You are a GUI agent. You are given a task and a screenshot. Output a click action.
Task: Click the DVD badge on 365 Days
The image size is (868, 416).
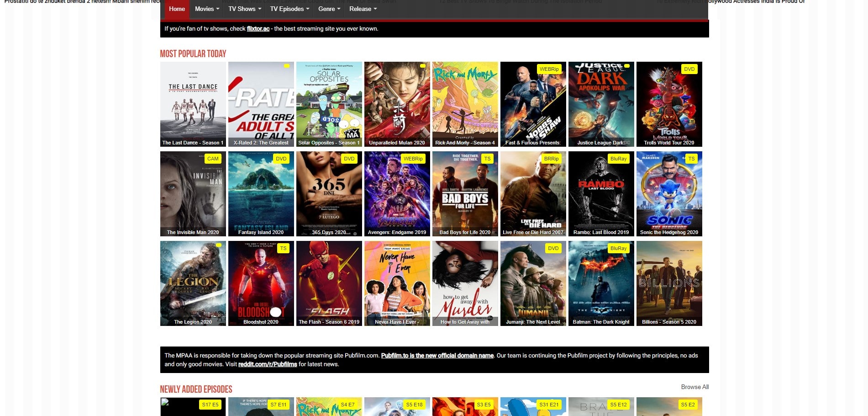click(349, 159)
